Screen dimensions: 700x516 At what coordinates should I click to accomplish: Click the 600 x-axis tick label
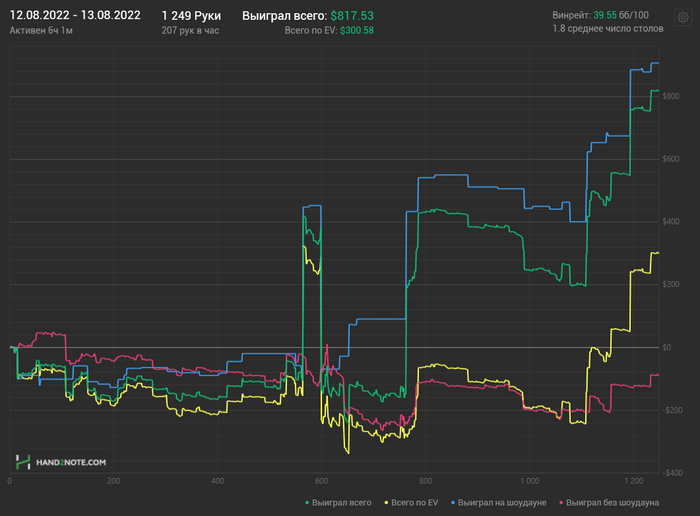pos(321,481)
